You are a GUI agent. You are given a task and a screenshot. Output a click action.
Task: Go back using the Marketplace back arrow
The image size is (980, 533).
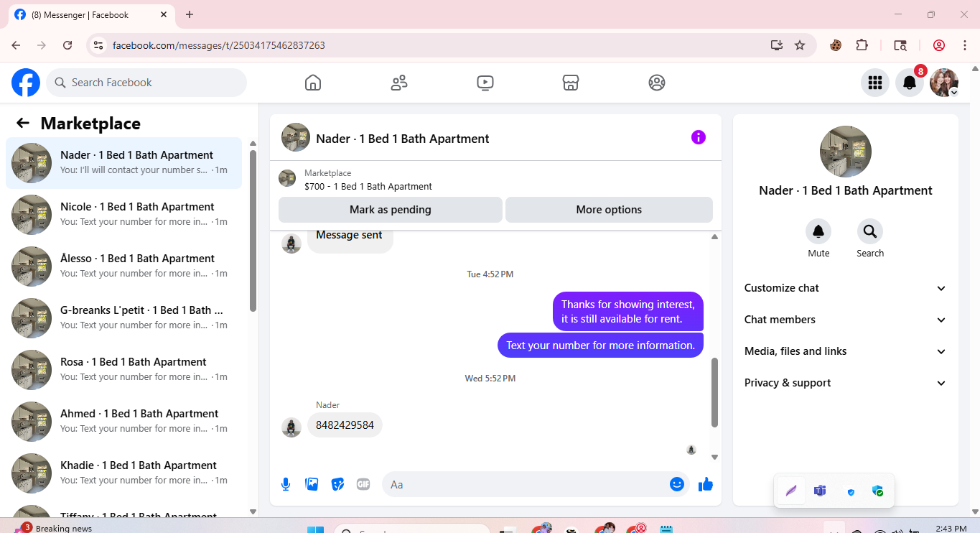coord(23,123)
